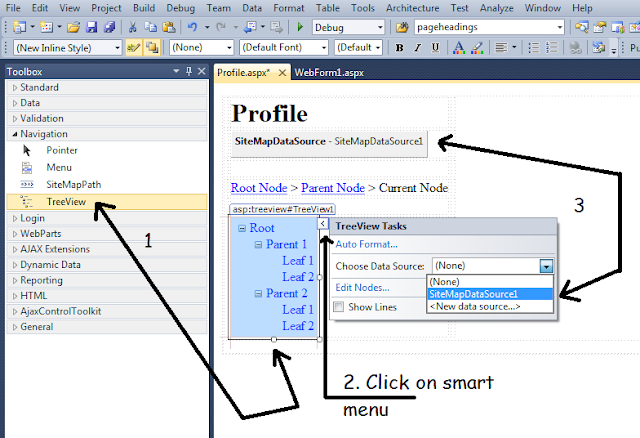Open the Solution Explorer toolbar icon
The image size is (640, 438).
582,27
